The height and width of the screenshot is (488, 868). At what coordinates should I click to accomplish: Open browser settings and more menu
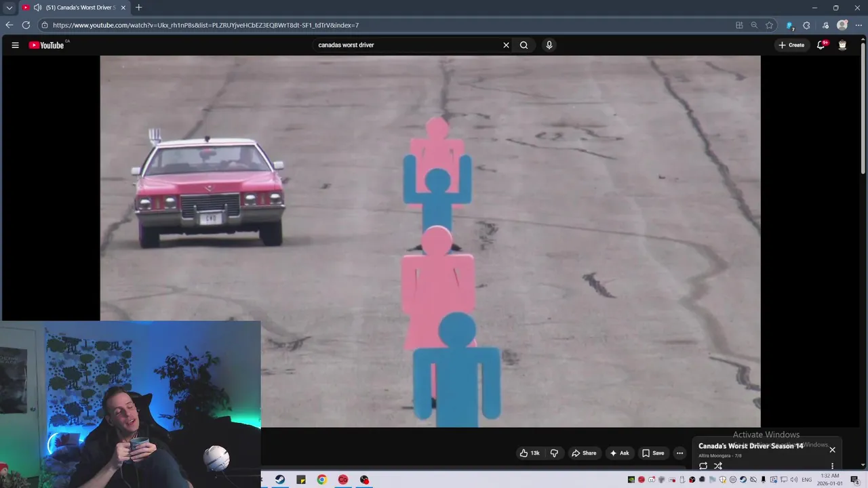[859, 25]
